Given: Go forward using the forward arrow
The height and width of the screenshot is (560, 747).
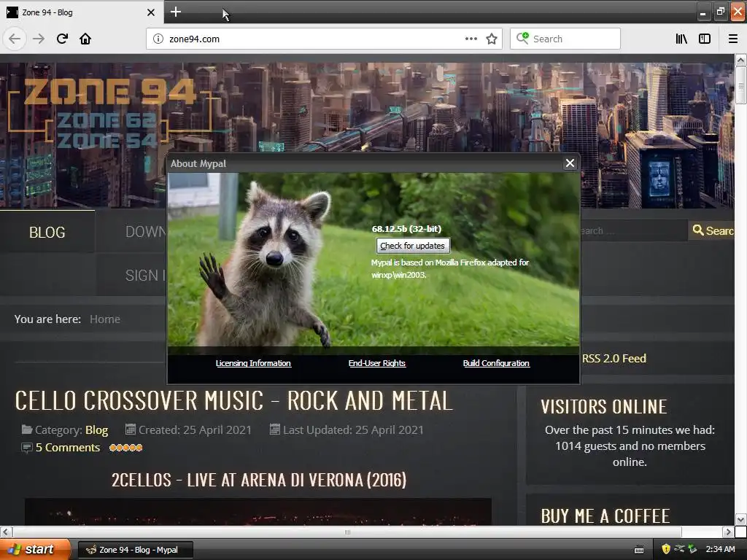Looking at the screenshot, I should click(39, 39).
